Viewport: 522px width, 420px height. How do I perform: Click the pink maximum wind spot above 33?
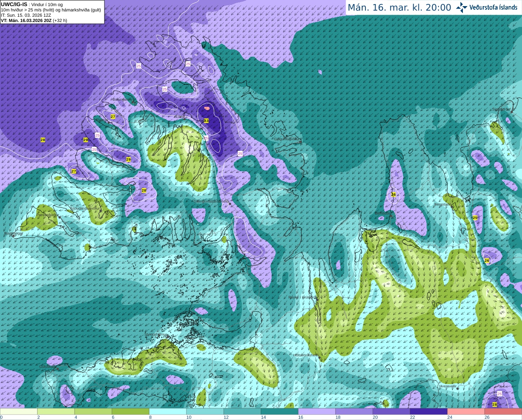207,108
